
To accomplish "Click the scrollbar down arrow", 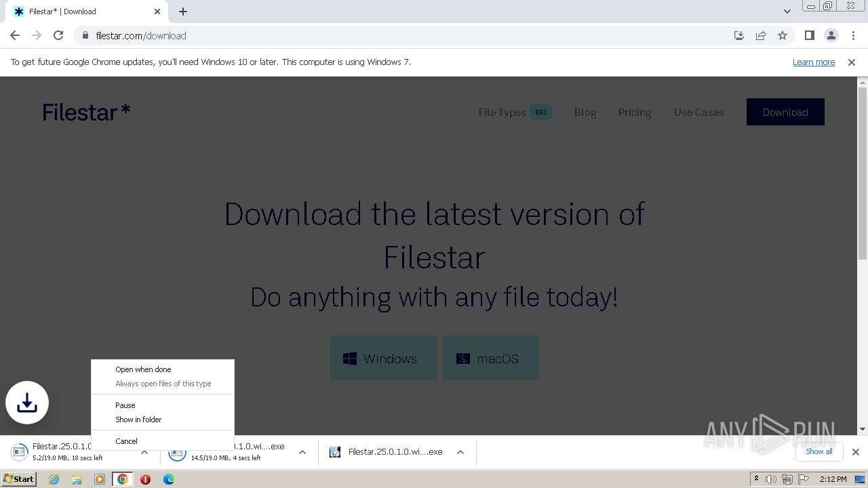I will coord(863,429).
